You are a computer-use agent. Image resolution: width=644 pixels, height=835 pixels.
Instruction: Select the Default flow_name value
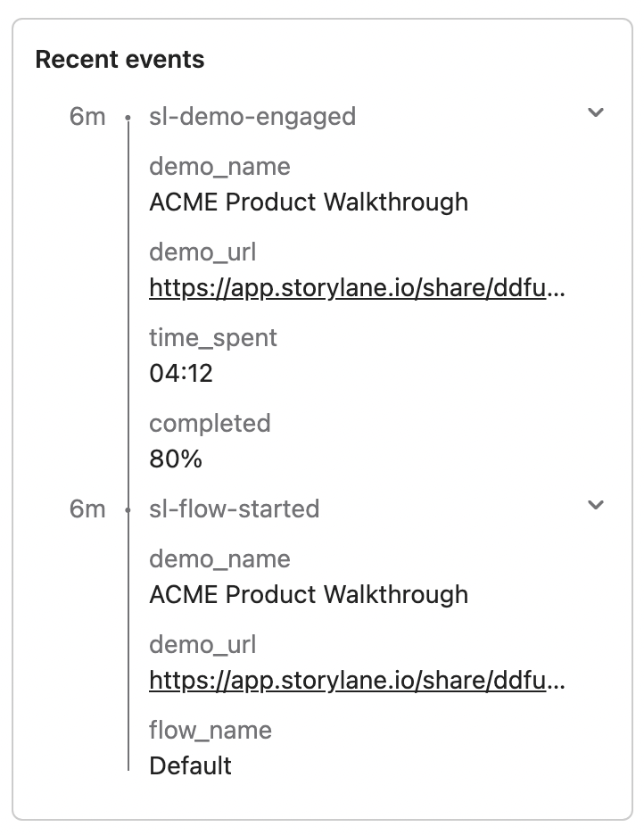(x=190, y=765)
